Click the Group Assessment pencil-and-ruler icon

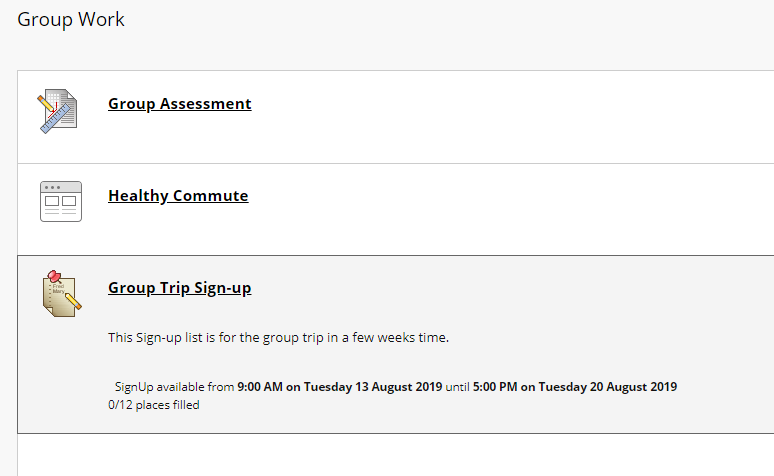57,111
